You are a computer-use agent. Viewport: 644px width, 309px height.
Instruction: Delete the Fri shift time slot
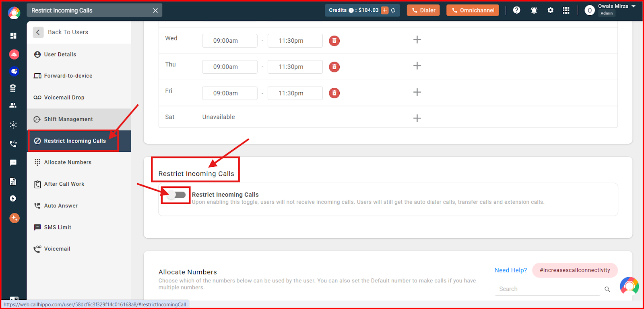tap(334, 93)
